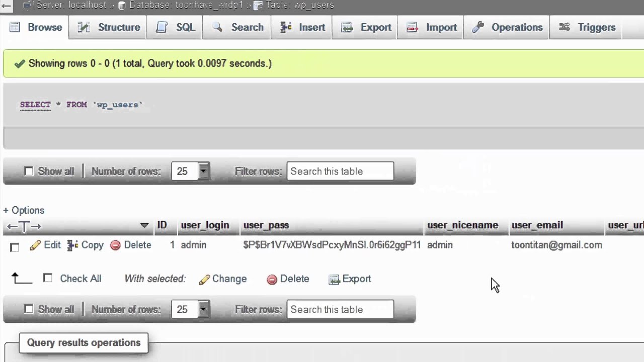The image size is (644, 362).
Task: Click the top Filter rows search field
Action: pyautogui.click(x=340, y=171)
